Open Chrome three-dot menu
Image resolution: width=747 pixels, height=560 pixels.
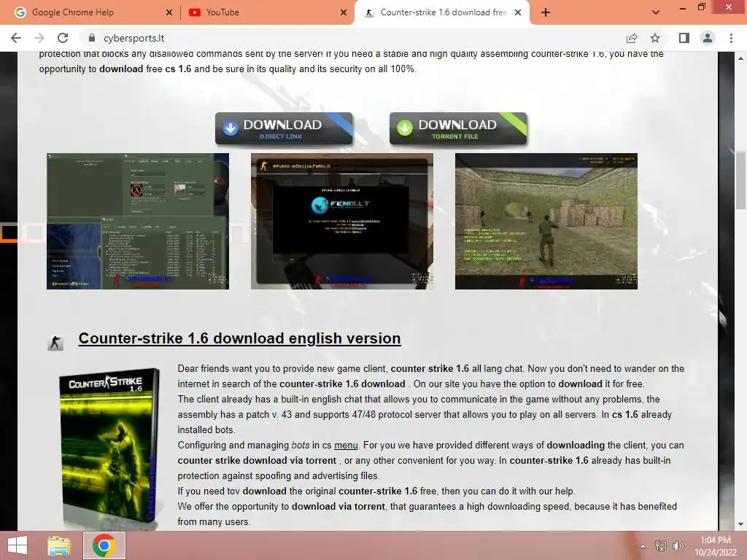[731, 38]
